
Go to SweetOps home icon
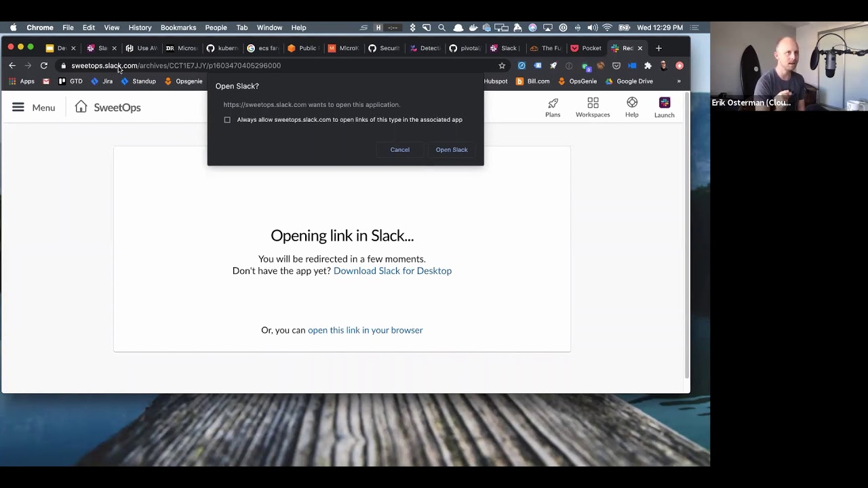pyautogui.click(x=81, y=106)
